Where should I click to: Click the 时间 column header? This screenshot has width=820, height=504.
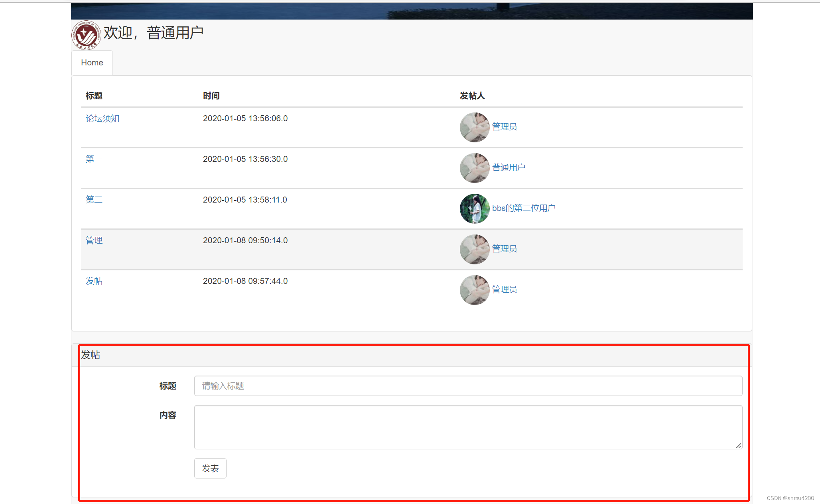pyautogui.click(x=211, y=96)
